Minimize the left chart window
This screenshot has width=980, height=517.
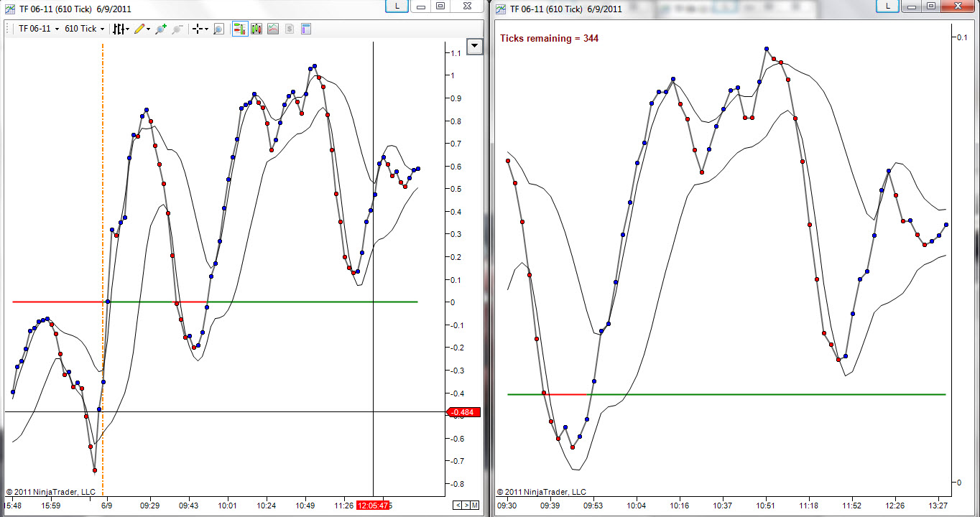(422, 6)
